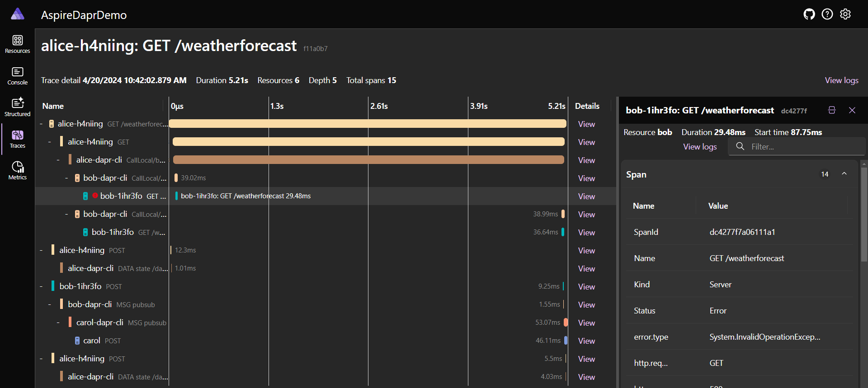The height and width of the screenshot is (388, 868).
Task: Collapse the first bob-dapr-cli CallLocal row
Action: (x=66, y=178)
